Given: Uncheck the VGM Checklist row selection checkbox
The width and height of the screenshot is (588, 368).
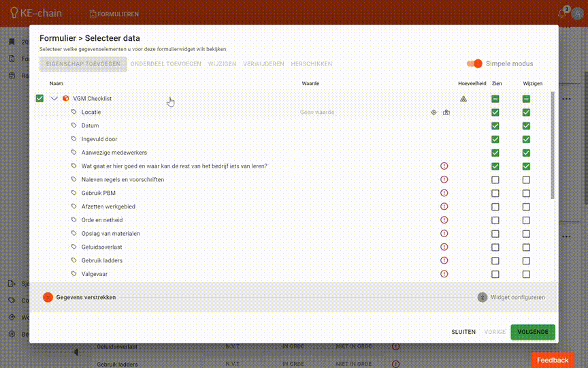Looking at the screenshot, I should [x=40, y=99].
